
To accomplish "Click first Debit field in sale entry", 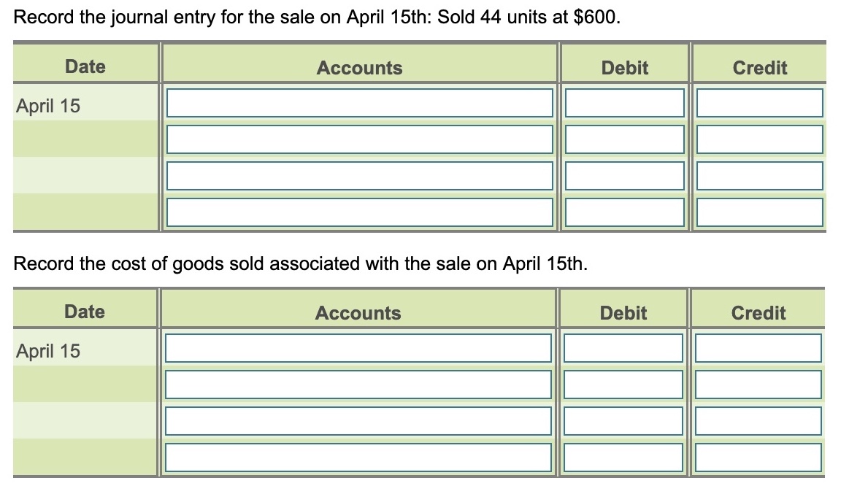I will 624,103.
